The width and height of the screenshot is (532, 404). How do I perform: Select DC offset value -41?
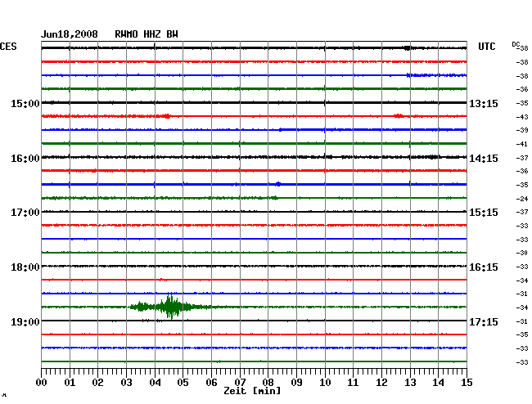[522, 144]
